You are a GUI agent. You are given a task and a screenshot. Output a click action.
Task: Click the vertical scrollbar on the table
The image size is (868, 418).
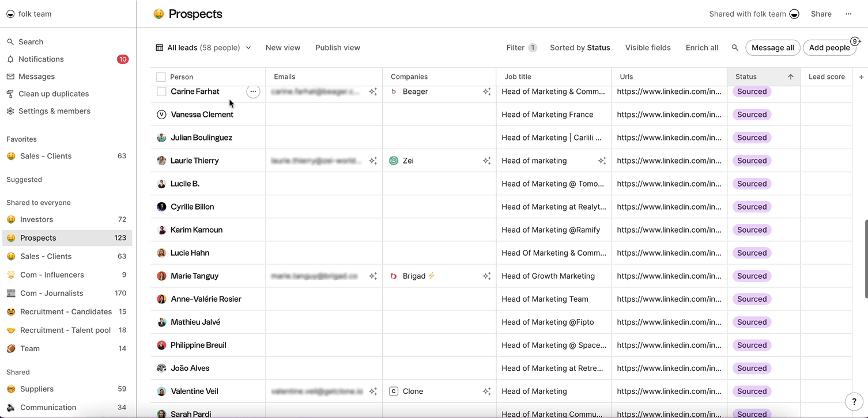click(x=865, y=259)
